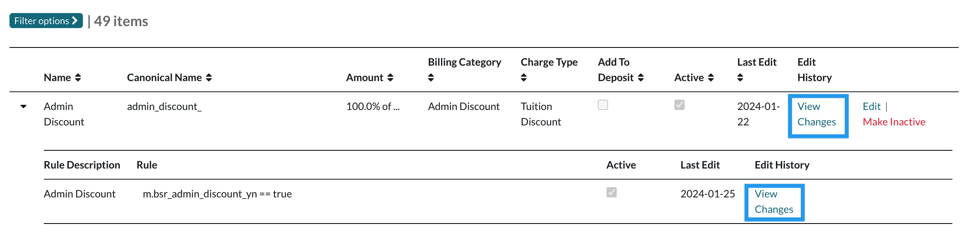
Task: Expand the Filter options panel
Action: point(46,21)
